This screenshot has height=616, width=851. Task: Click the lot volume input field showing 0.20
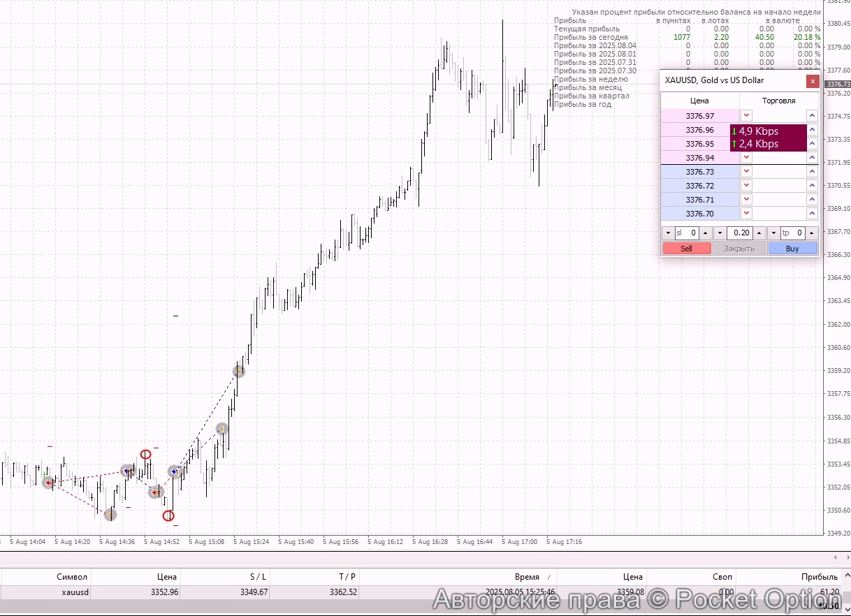tap(741, 233)
